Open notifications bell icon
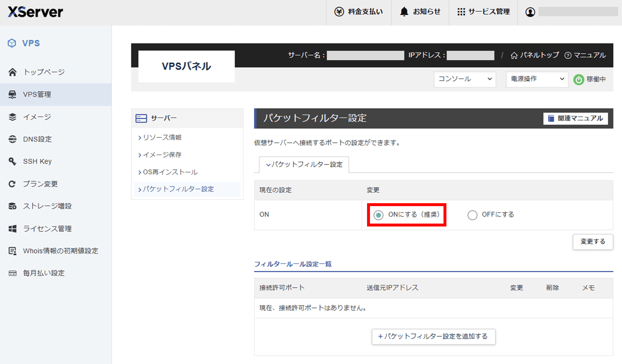The image size is (622, 364). (x=404, y=12)
